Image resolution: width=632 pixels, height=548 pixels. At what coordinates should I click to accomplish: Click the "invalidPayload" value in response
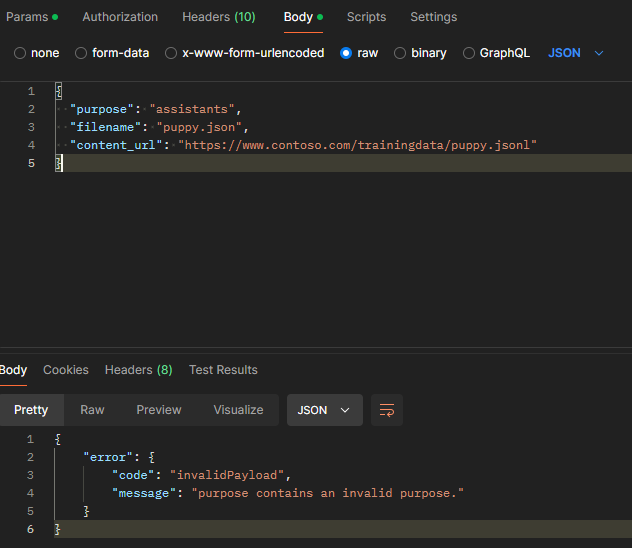(x=227, y=475)
